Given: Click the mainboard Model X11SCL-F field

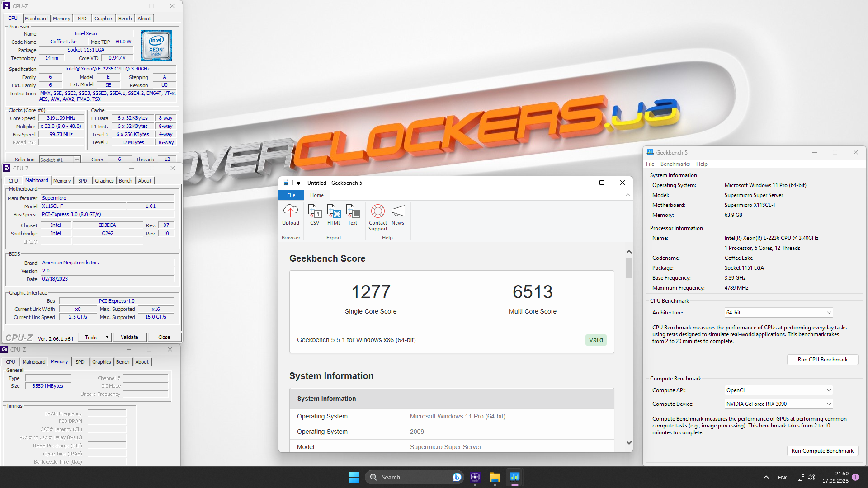Looking at the screenshot, I should point(83,206).
